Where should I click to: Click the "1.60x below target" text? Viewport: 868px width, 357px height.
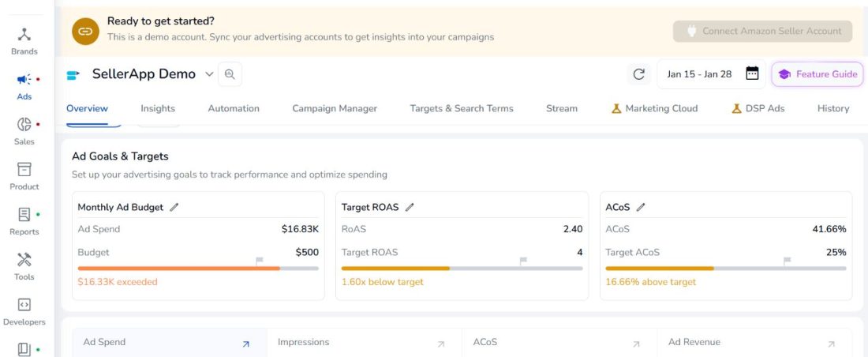point(383,282)
